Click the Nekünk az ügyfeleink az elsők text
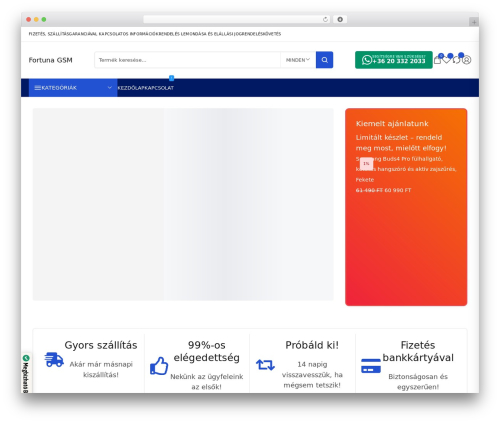Image resolution: width=500 pixels, height=423 pixels. pyautogui.click(x=207, y=382)
